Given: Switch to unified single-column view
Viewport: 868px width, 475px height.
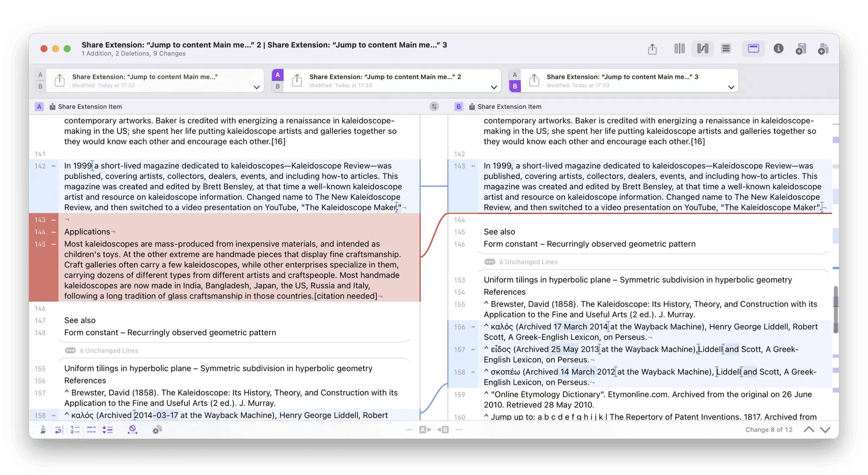Looking at the screenshot, I should point(726,49).
